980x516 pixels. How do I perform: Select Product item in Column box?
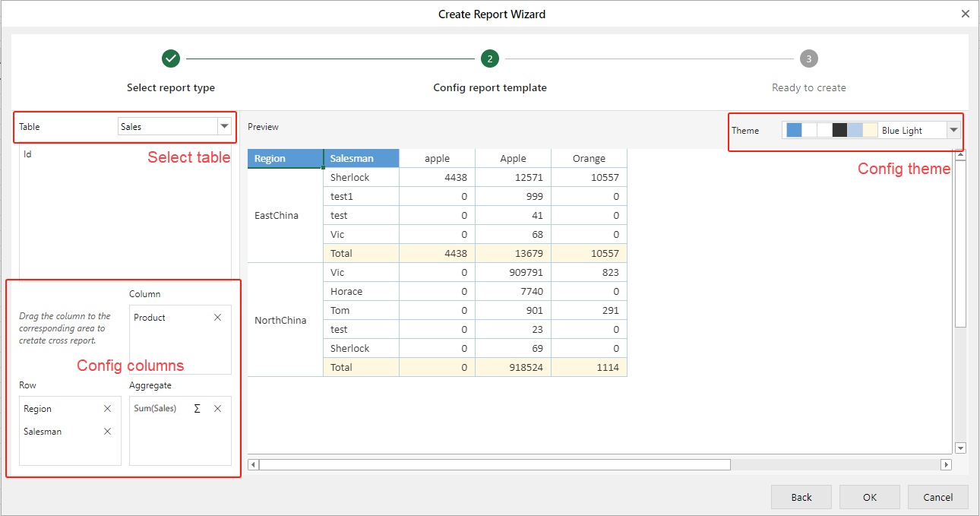click(x=150, y=318)
